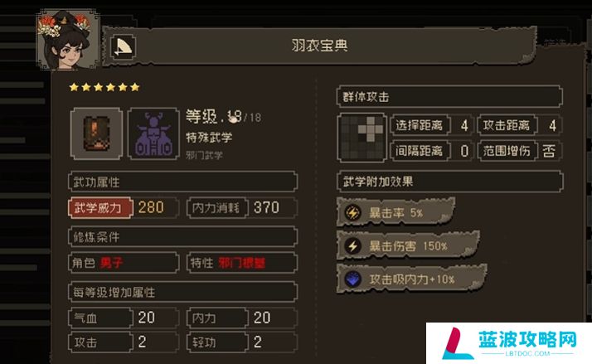The image size is (592, 364).
Task: Click the attack range grid pattern
Action: [x=362, y=138]
